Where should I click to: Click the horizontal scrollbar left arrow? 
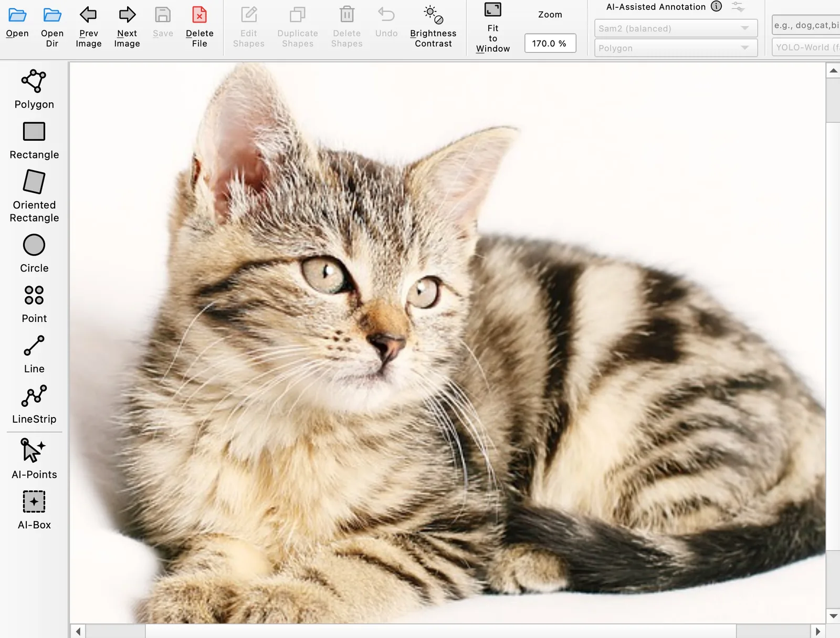coord(78,631)
